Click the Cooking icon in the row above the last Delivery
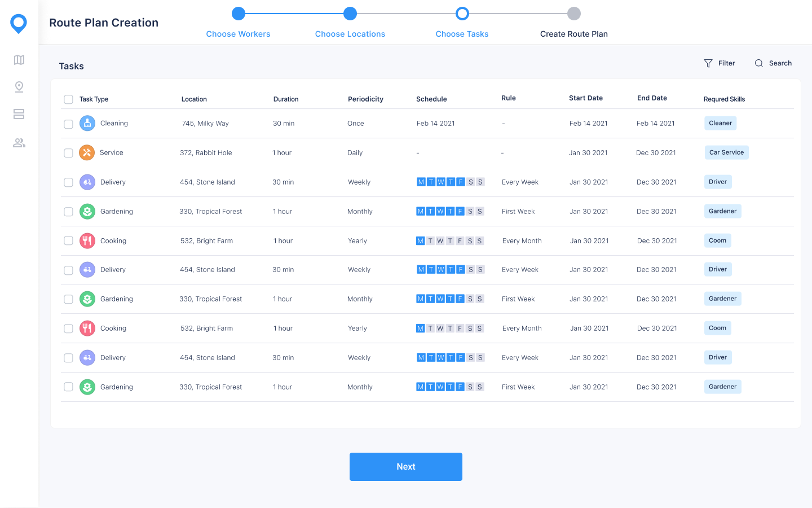 (87, 328)
